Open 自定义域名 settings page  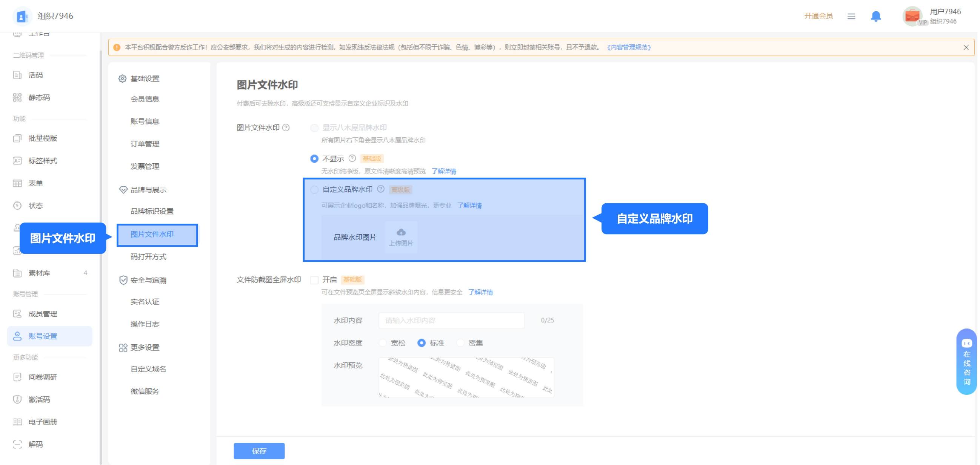[149, 369]
